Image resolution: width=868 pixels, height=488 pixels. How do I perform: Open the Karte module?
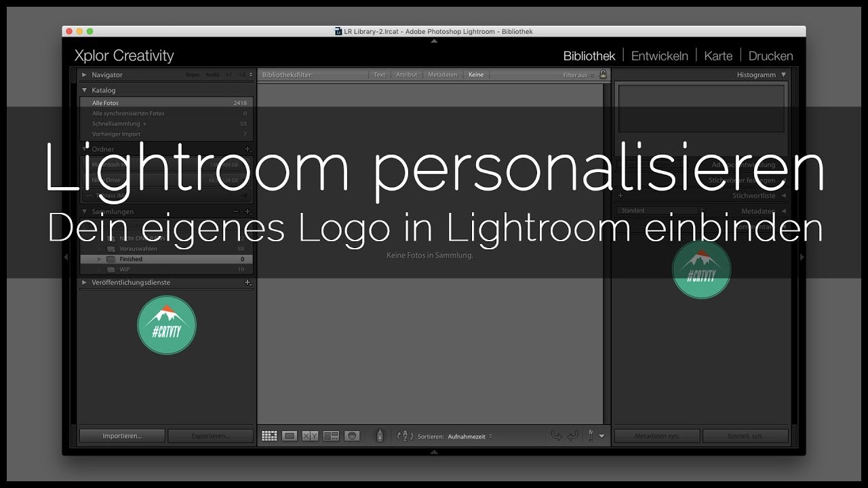(x=718, y=56)
